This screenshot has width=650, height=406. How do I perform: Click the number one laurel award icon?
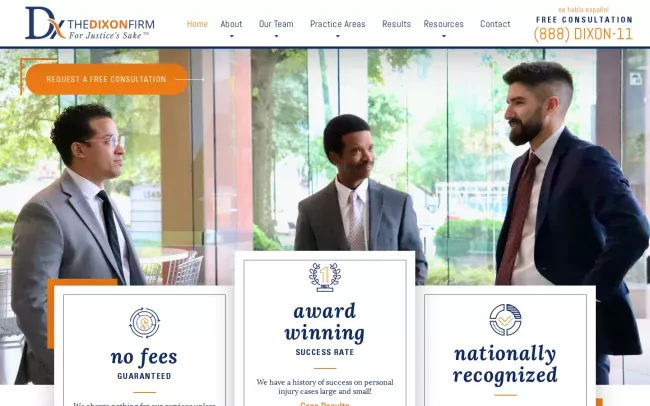click(325, 277)
